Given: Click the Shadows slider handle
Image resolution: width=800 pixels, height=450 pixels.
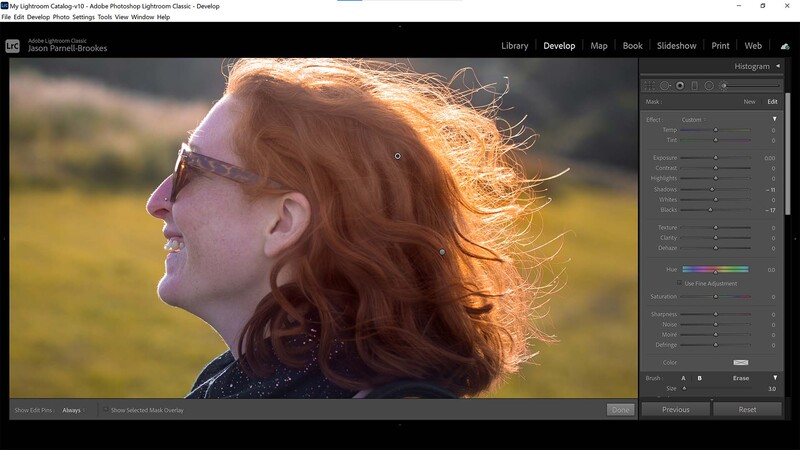Looking at the screenshot, I should point(712,189).
